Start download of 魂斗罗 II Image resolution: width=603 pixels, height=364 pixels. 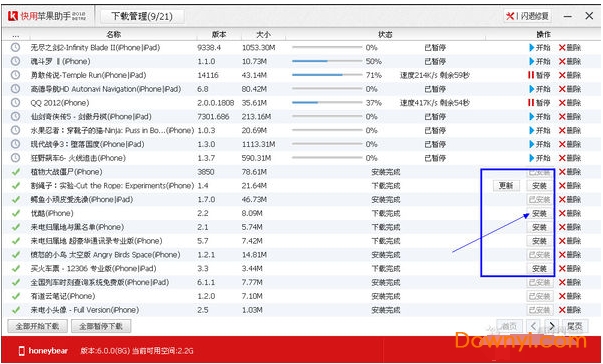tap(540, 61)
